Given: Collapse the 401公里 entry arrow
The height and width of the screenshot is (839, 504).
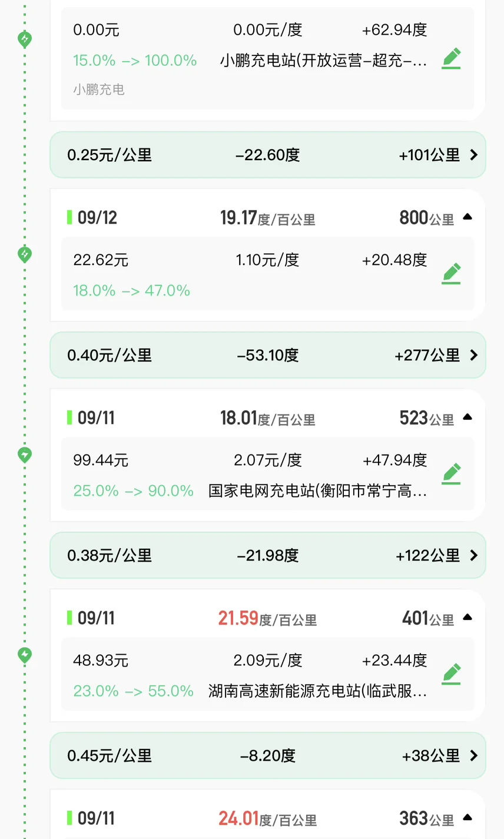Looking at the screenshot, I should tap(467, 618).
